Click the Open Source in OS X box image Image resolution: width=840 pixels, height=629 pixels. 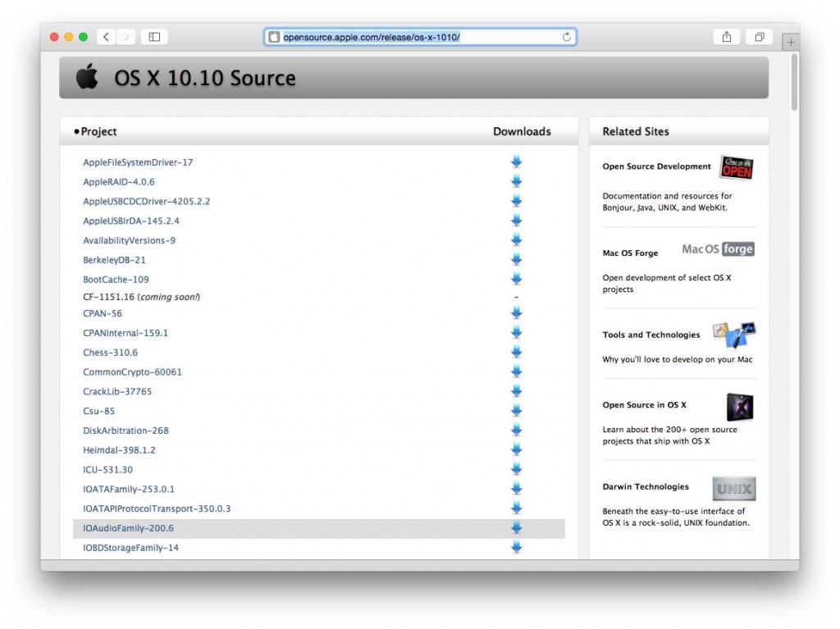740,408
